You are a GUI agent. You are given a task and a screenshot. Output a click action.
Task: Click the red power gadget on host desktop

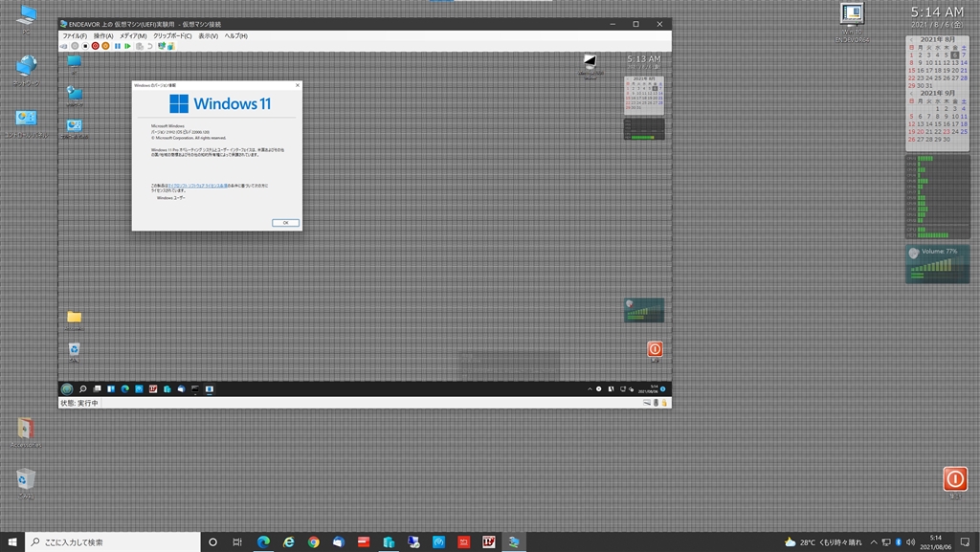[x=955, y=479]
